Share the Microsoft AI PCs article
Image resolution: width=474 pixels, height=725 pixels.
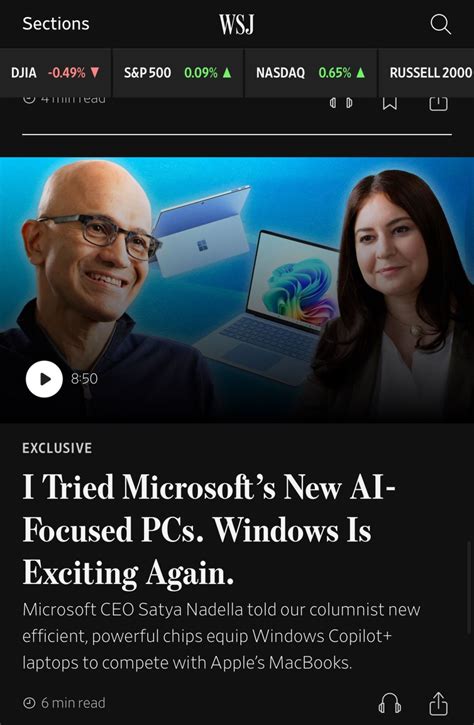[x=438, y=703]
